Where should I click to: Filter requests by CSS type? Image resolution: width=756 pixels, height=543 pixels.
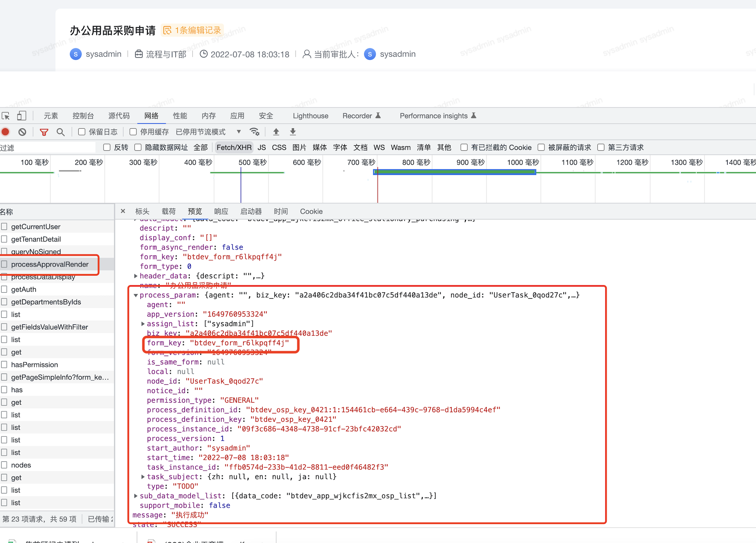279,147
